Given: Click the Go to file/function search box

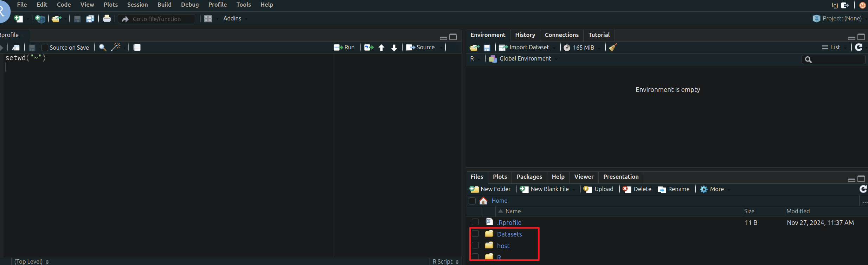Looking at the screenshot, I should [x=156, y=19].
